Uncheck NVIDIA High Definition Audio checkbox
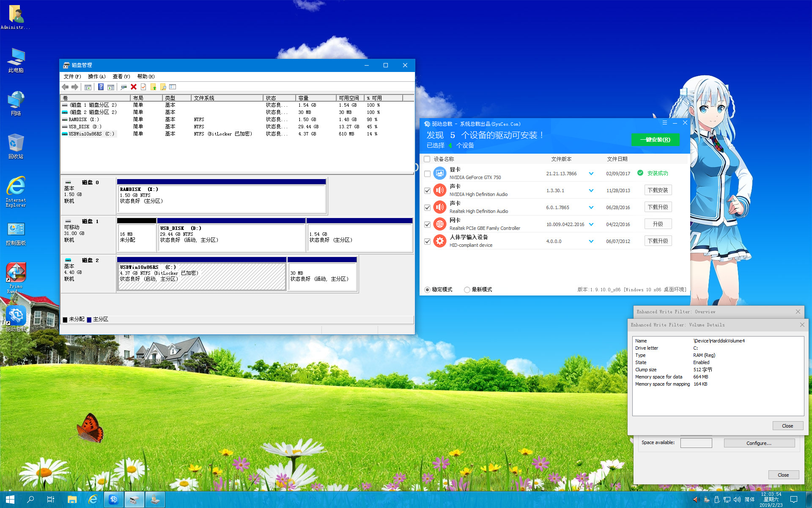Viewport: 812px width, 508px height. [427, 190]
